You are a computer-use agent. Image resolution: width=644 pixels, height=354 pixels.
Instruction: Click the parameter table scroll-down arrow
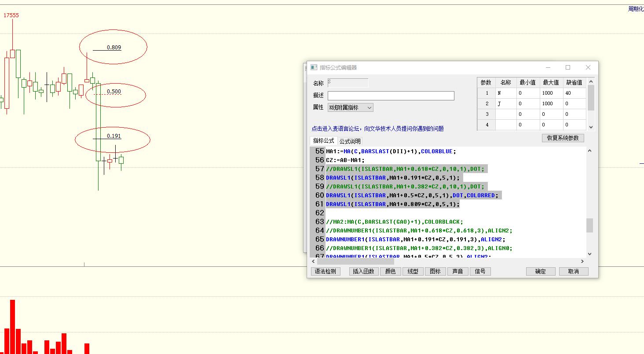[591, 127]
